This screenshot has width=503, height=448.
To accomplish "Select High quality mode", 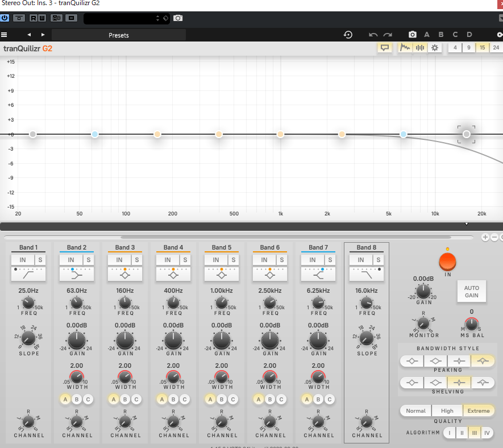I will coord(447,410).
